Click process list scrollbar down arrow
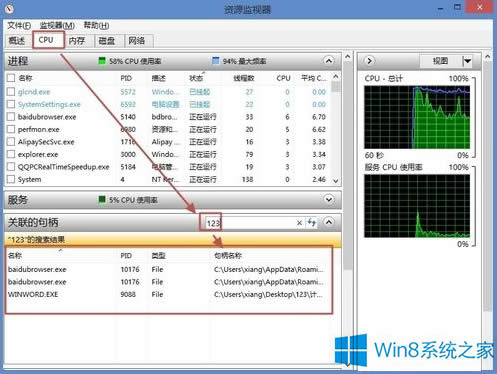The height and width of the screenshot is (374, 497). pos(336,181)
